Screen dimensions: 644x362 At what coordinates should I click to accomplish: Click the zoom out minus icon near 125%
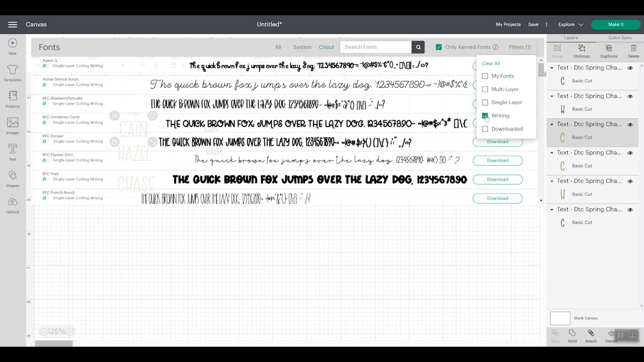pyautogui.click(x=43, y=331)
